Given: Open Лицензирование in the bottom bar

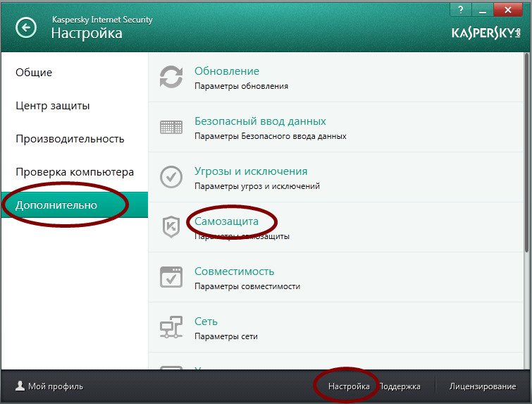Looking at the screenshot, I should [x=483, y=386].
